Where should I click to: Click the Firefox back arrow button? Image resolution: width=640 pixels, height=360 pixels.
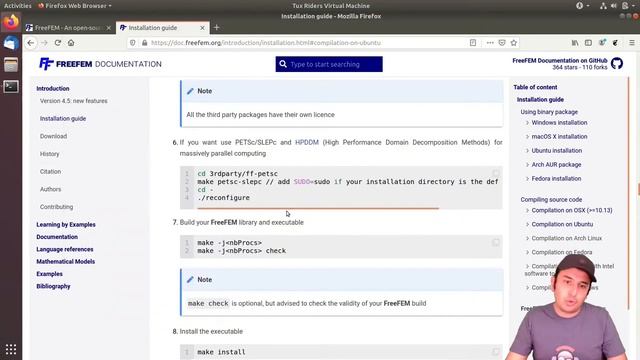click(x=31, y=43)
